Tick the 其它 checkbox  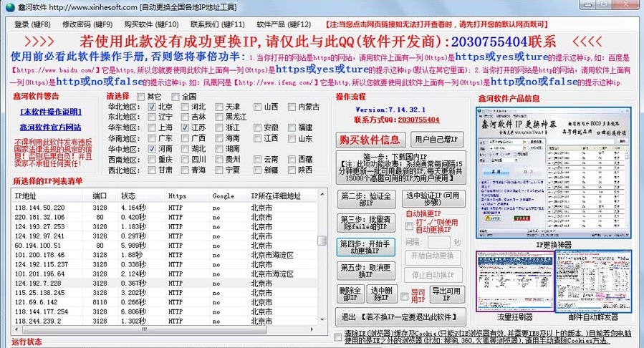(141, 97)
